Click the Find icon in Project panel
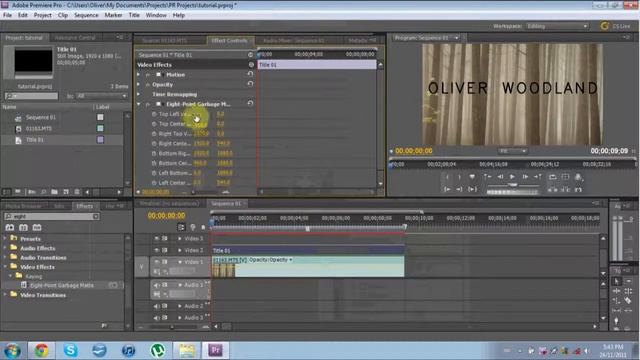The height and width of the screenshot is (360, 640). [x=43, y=191]
